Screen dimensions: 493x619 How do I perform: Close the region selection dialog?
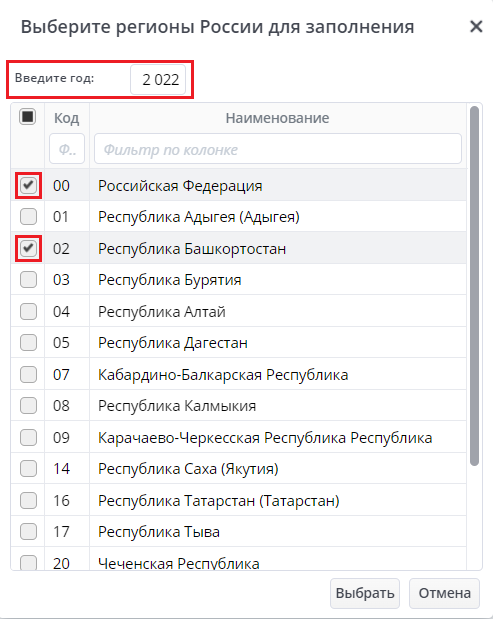pos(476,26)
